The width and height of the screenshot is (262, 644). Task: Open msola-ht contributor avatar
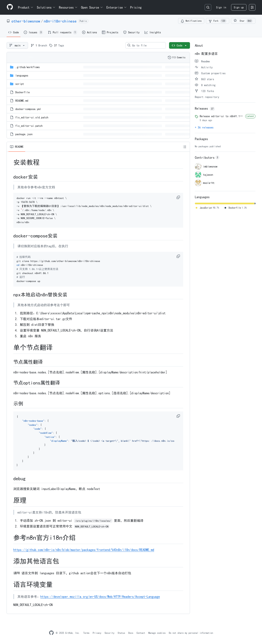pos(198,183)
